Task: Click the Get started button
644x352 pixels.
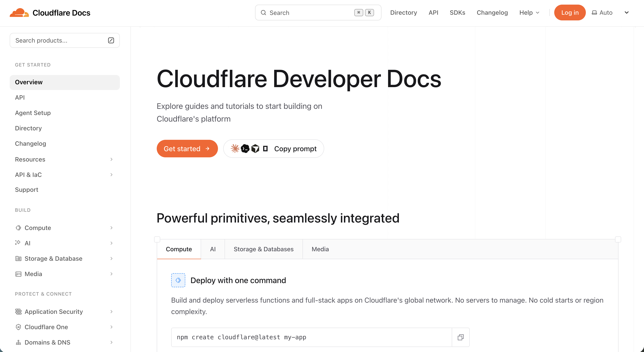Action: 187,149
